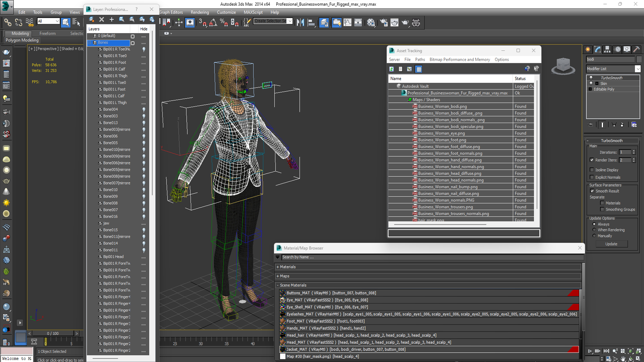This screenshot has width=644, height=362.
Task: Toggle Smooth Result checkbox
Action: (x=592, y=191)
